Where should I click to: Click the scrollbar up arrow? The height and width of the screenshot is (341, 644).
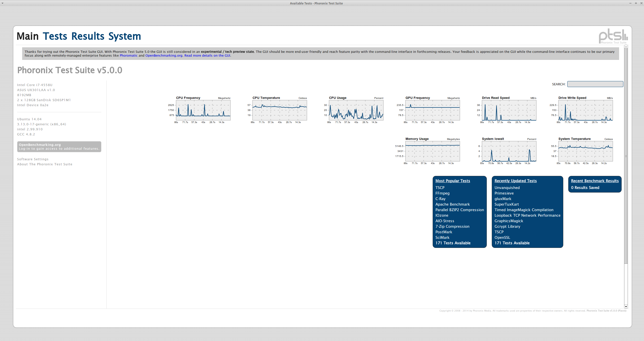coord(626,47)
